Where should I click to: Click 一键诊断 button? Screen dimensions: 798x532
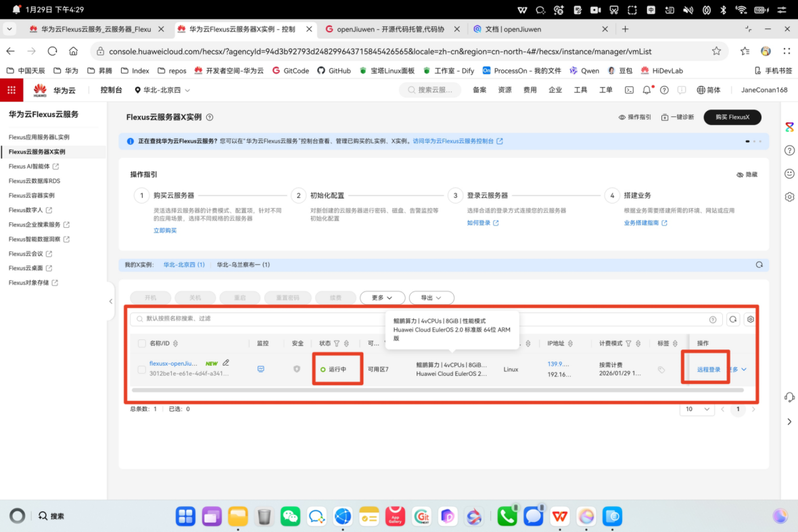click(x=678, y=117)
